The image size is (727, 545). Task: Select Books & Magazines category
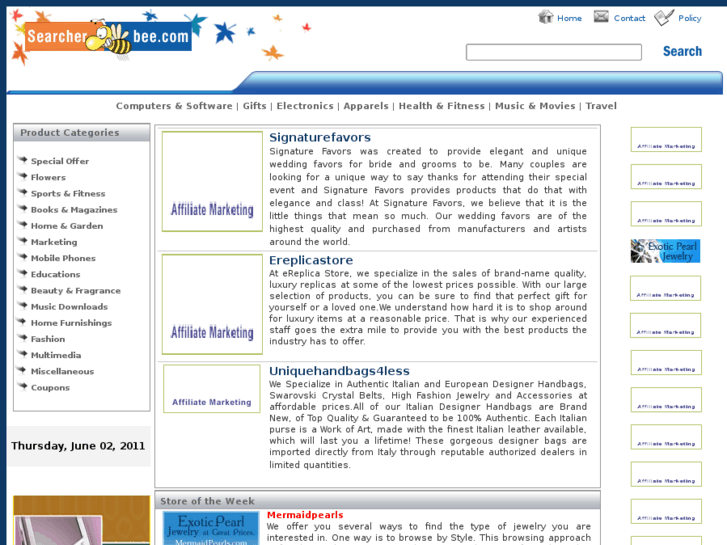pos(74,210)
